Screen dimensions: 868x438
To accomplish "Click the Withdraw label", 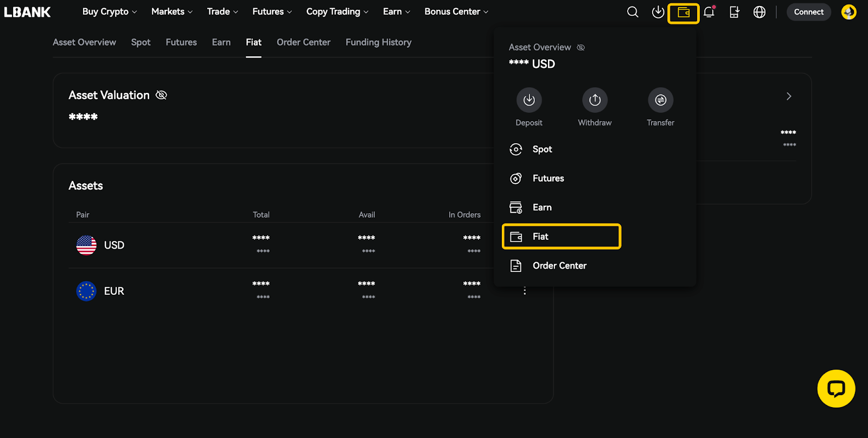I will click(595, 123).
